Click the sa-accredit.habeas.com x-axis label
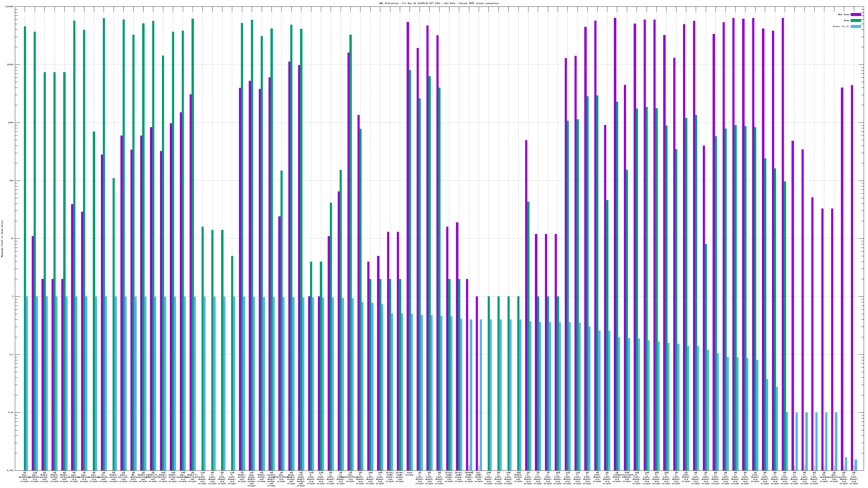Viewport: 868px width, 488px height. pyautogui.click(x=626, y=477)
